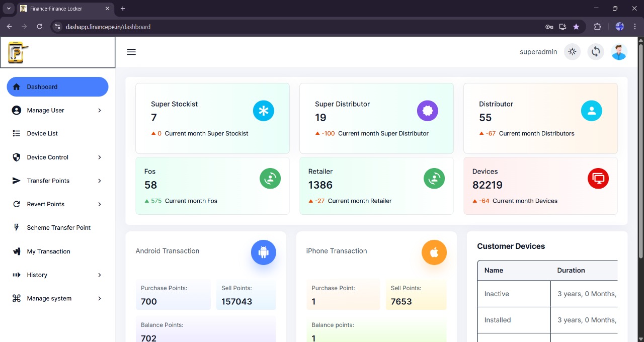Click the Fos green user icon

tap(270, 178)
